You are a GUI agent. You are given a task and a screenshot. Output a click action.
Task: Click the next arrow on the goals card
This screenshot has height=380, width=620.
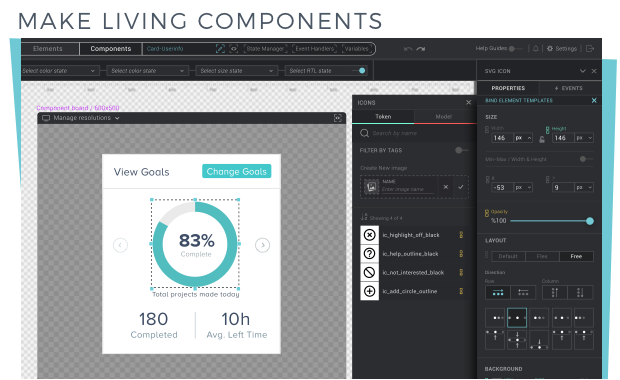pos(263,245)
